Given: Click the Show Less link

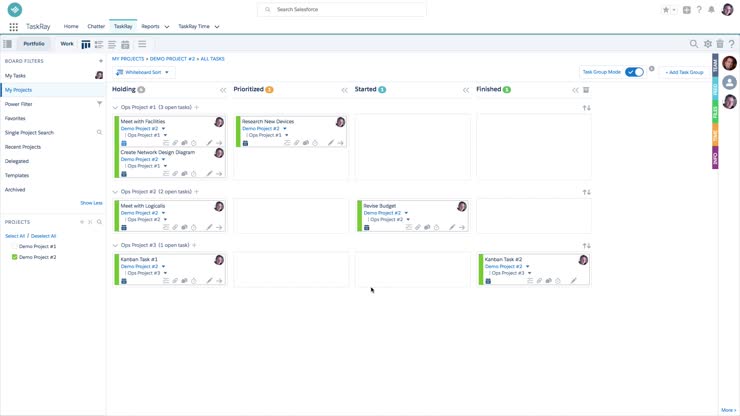Looking at the screenshot, I should pos(91,203).
